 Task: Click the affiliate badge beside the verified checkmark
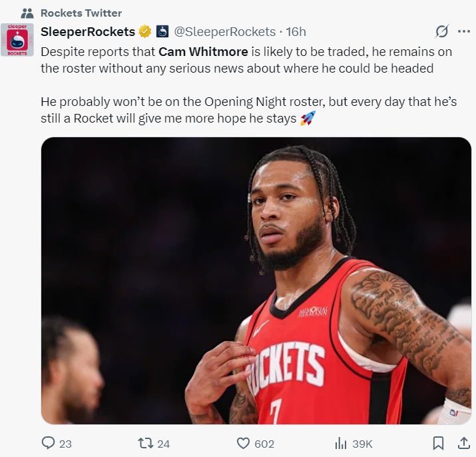(x=162, y=32)
